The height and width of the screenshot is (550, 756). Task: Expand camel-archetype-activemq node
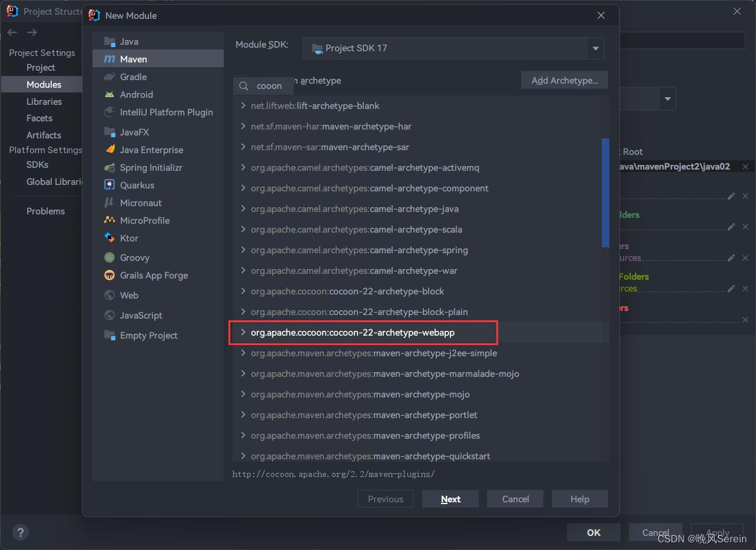[x=243, y=167]
